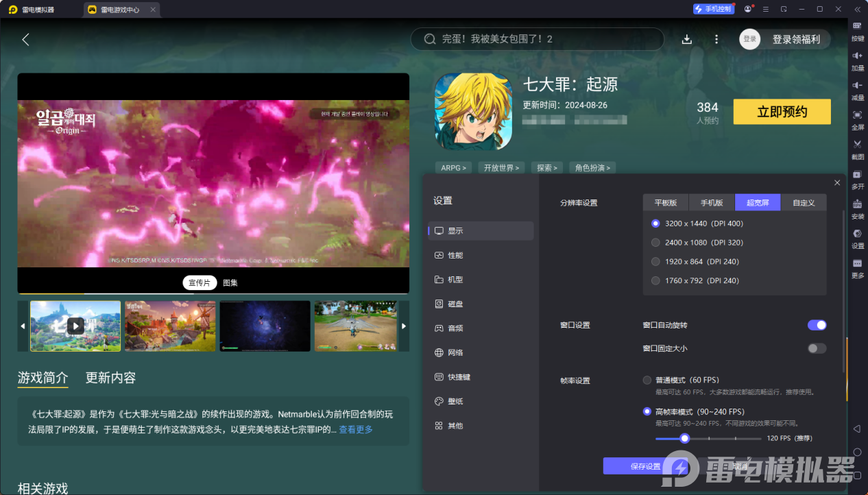Open 设置 gear in right sidebar
The image size is (868, 495).
pyautogui.click(x=858, y=239)
